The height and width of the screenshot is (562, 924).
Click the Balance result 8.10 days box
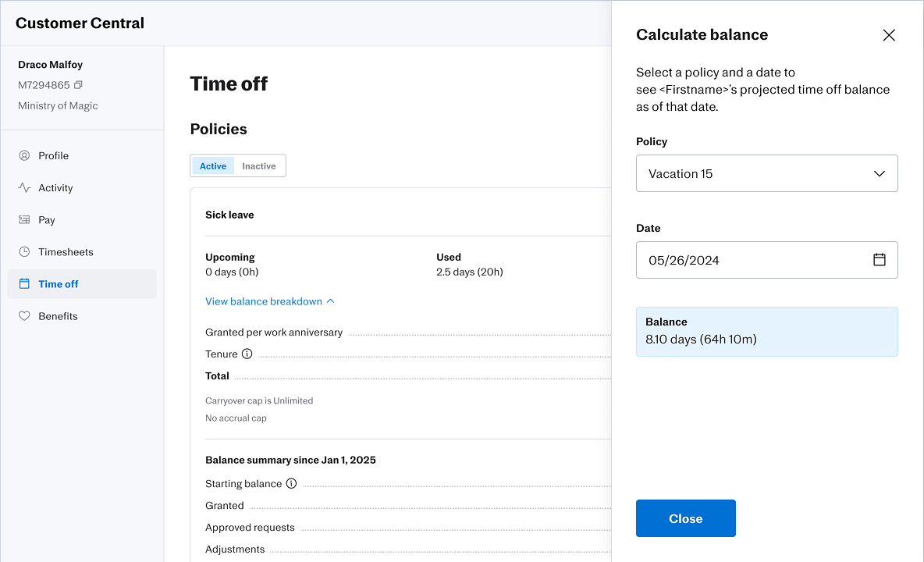pyautogui.click(x=766, y=331)
